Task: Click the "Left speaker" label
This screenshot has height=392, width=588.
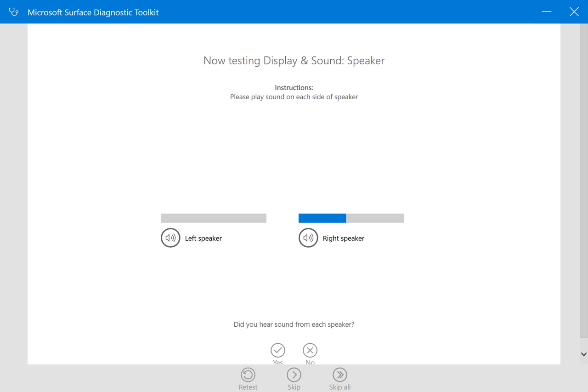Action: point(204,239)
